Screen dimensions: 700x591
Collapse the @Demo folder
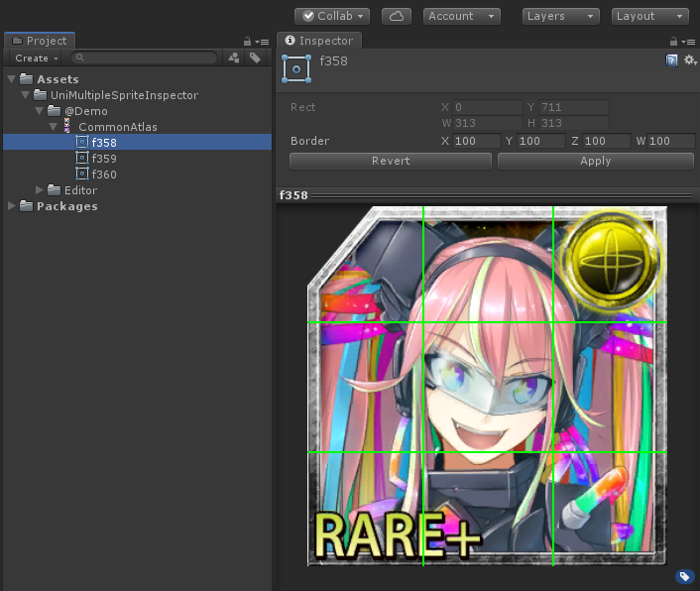point(40,111)
